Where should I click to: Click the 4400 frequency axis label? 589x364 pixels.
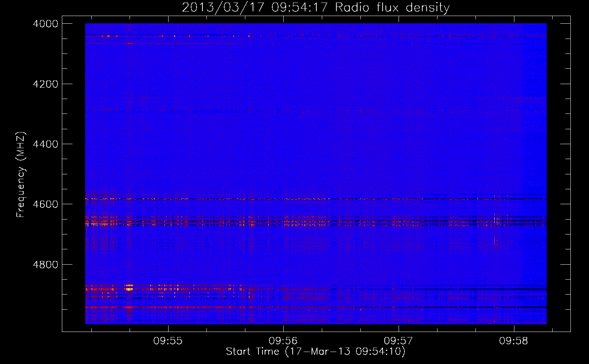(46, 144)
